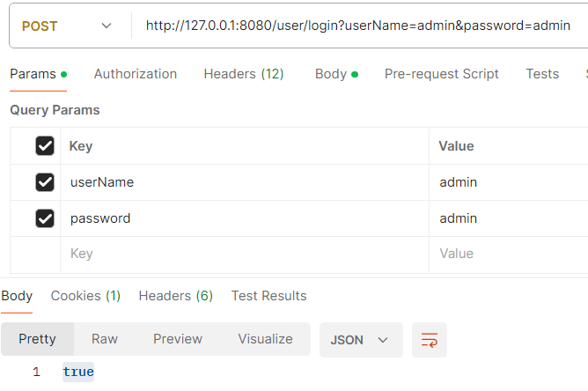Screen dimensions: 588x391
Task: Toggle the wrap lines icon
Action: [430, 340]
